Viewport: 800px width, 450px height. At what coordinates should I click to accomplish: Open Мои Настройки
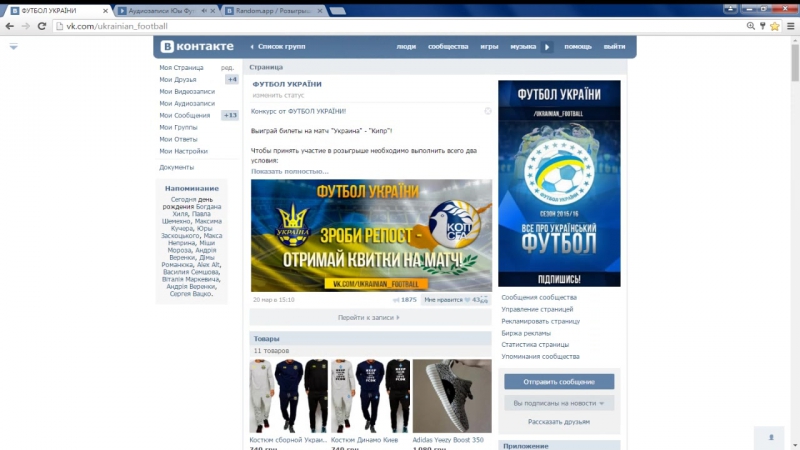[x=183, y=151]
